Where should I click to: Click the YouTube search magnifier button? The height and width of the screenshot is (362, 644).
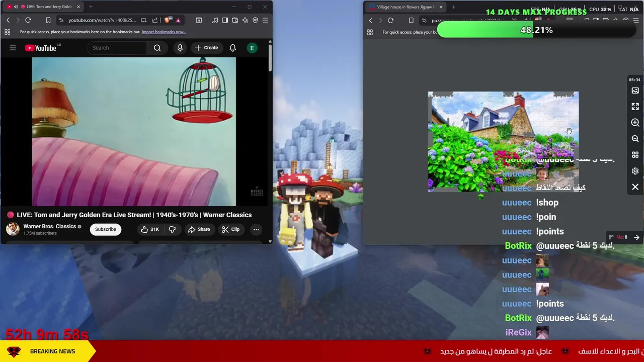[157, 48]
